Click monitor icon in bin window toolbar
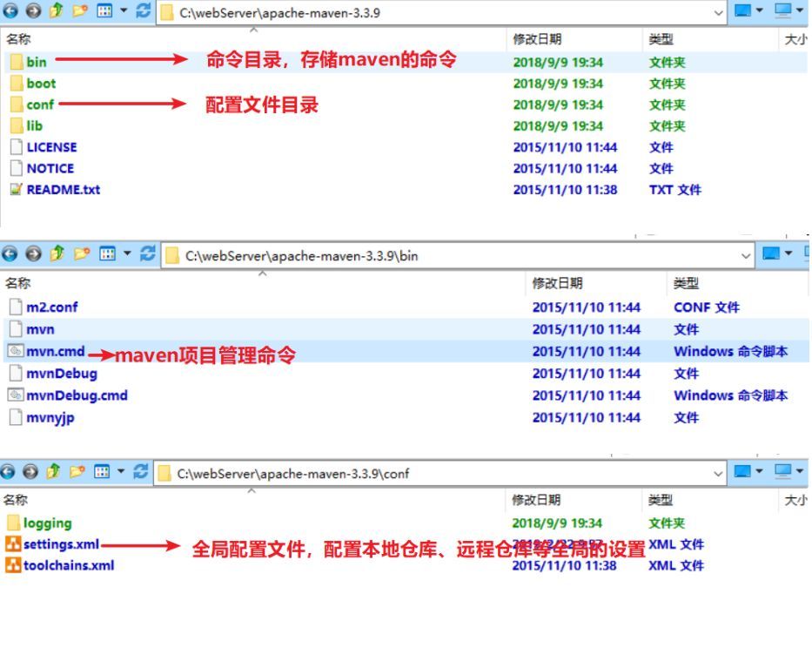 771,253
